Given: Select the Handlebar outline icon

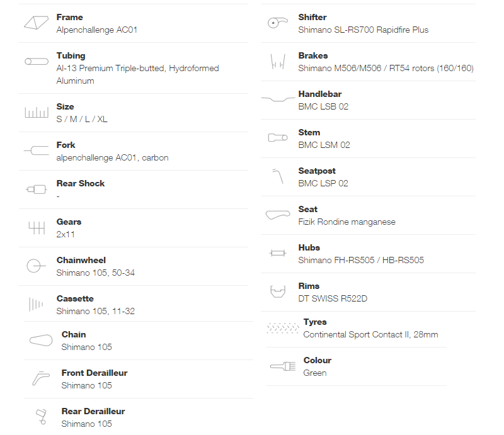Looking at the screenshot, I should tap(278, 99).
